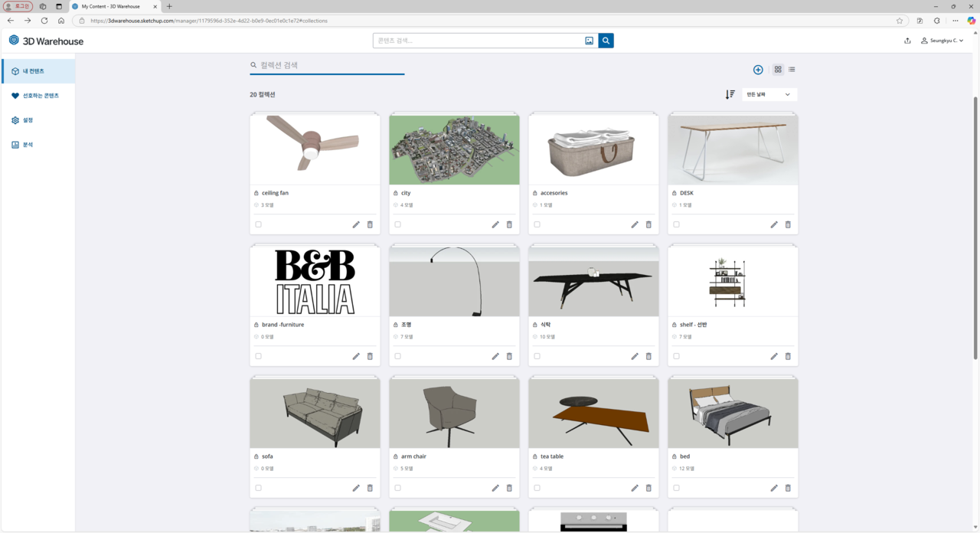Open the city map thumbnail
980x533 pixels.
point(454,150)
